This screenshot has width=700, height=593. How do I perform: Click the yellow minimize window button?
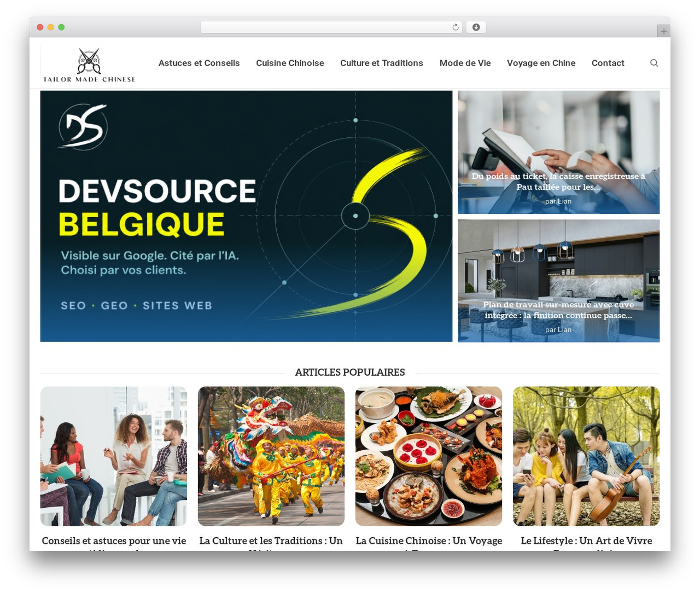click(50, 27)
